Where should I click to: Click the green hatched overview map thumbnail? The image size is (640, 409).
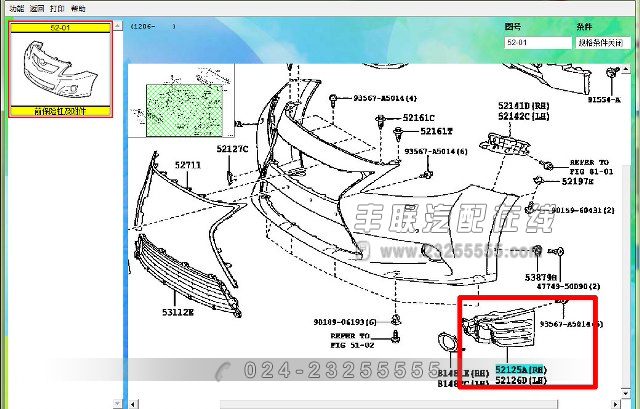pyautogui.click(x=184, y=110)
